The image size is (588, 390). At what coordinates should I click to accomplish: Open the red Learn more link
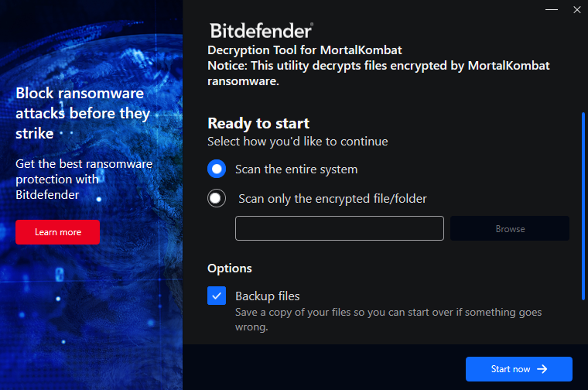(58, 232)
